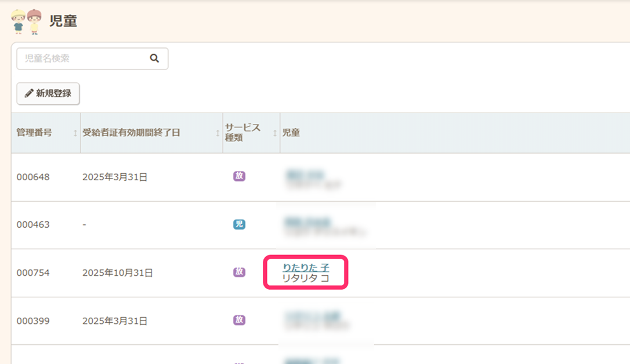Select the 000754 management number cell
The height and width of the screenshot is (364, 630).
pyautogui.click(x=33, y=272)
